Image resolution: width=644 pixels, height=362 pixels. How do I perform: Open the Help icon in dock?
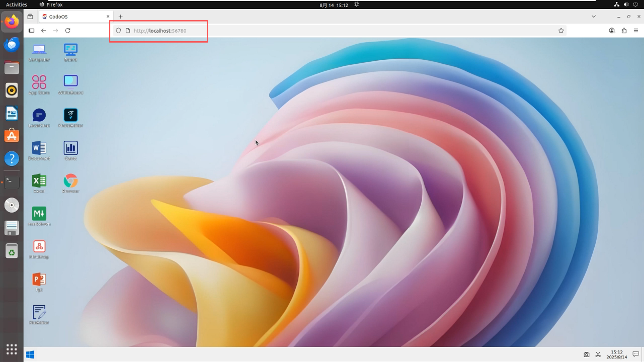[x=12, y=159]
